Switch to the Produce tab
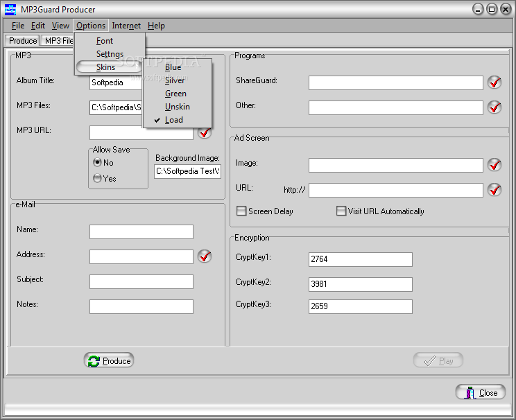The width and height of the screenshot is (516, 420). click(x=23, y=40)
